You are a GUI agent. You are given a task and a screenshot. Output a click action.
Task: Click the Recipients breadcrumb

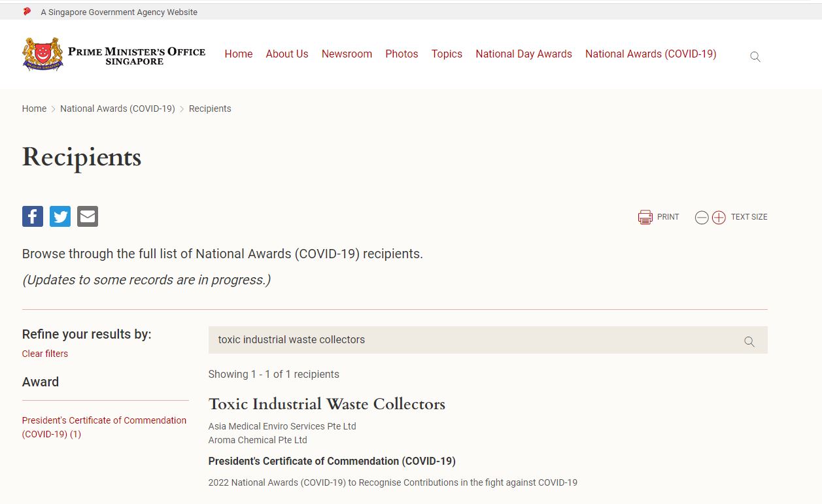point(210,109)
